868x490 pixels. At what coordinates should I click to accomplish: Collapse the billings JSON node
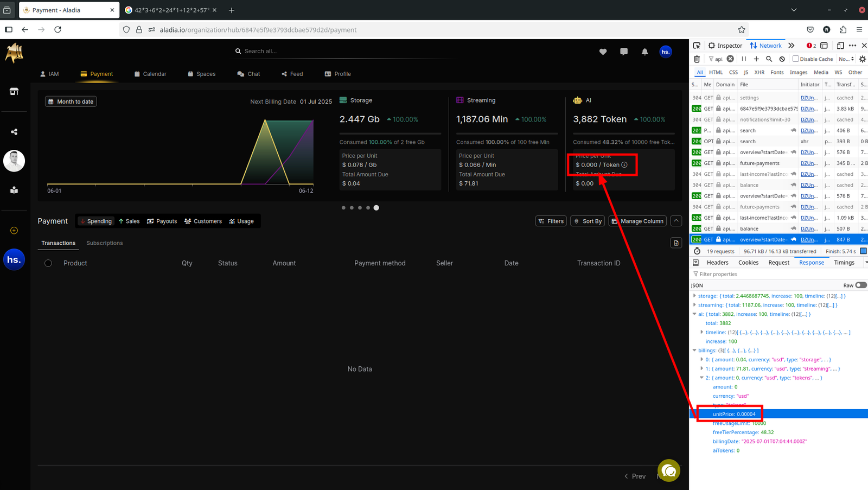coord(694,351)
